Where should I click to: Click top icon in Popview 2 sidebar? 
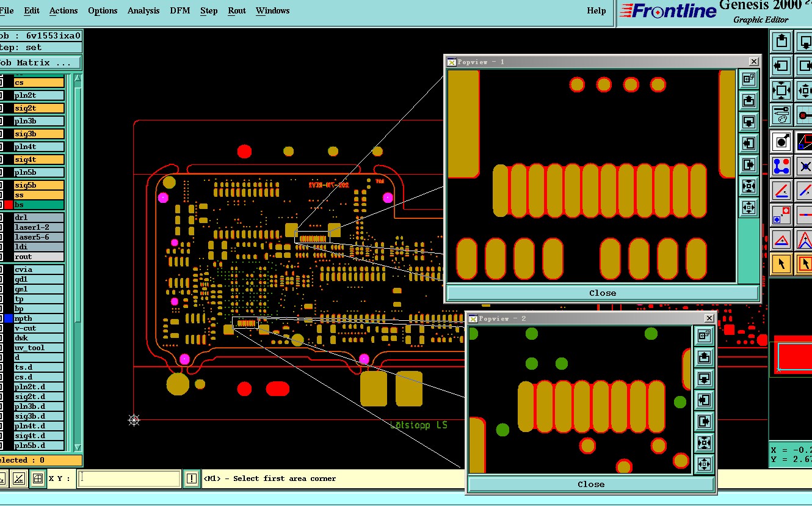point(704,335)
